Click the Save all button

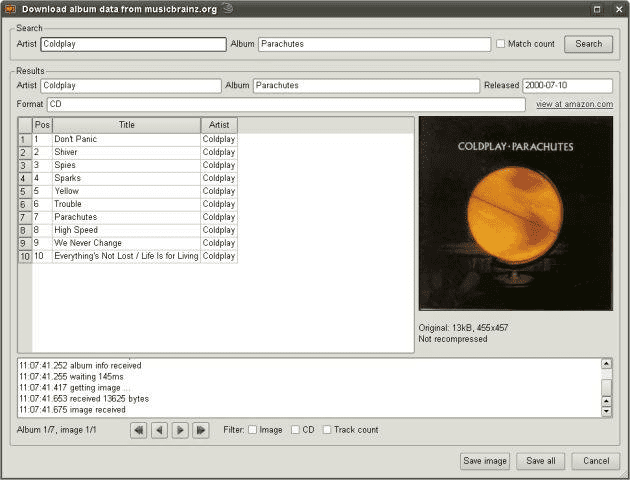coord(541,461)
